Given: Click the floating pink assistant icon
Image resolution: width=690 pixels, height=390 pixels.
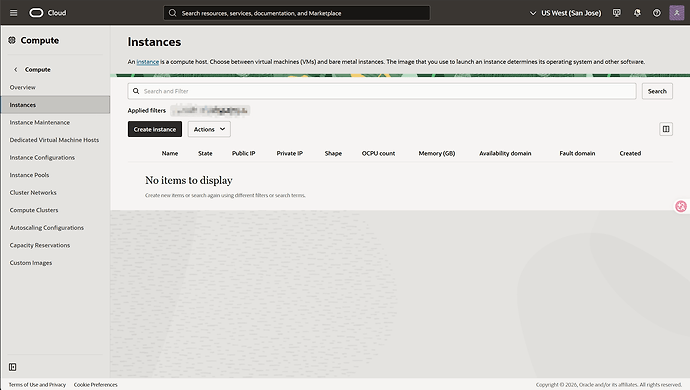Looking at the screenshot, I should tap(681, 206).
